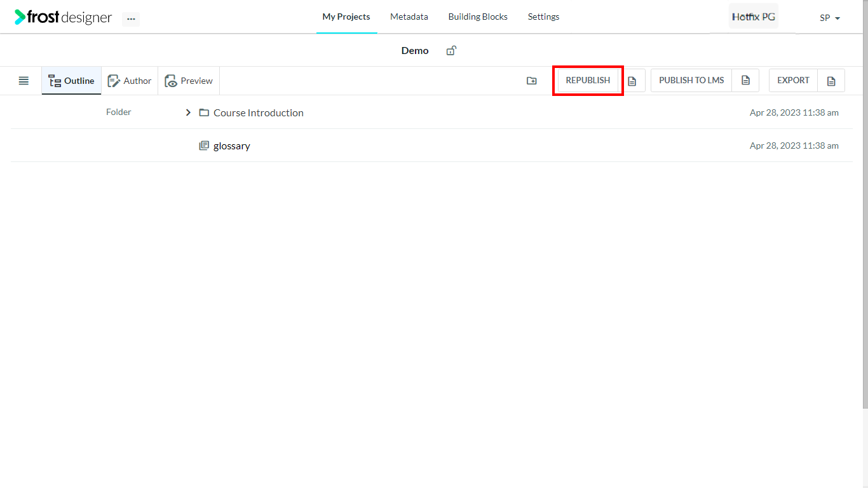The width and height of the screenshot is (868, 488).
Task: Click the Republish button
Action: point(588,81)
